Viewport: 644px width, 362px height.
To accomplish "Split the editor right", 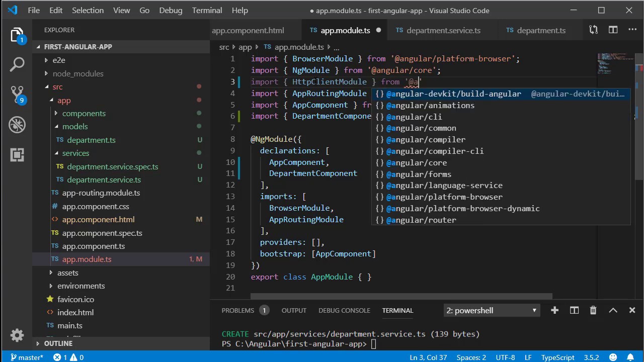I will coord(613,30).
